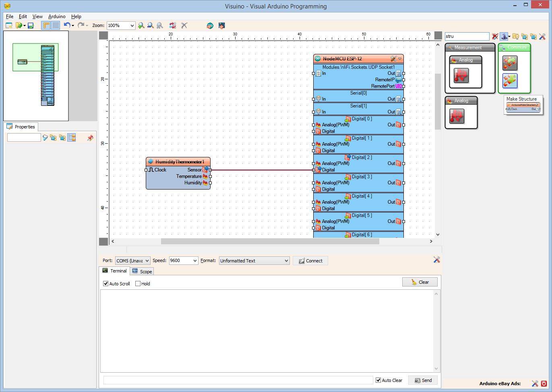Viewport: 552px width, 392px height.
Task: Click the grayed-out magnifier icon
Action: coord(160,25)
